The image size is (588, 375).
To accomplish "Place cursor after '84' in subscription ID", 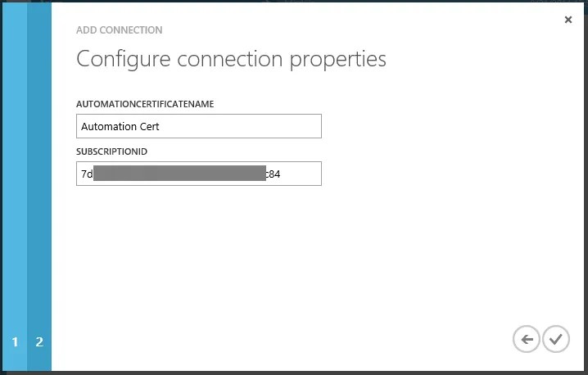I will 281,174.
